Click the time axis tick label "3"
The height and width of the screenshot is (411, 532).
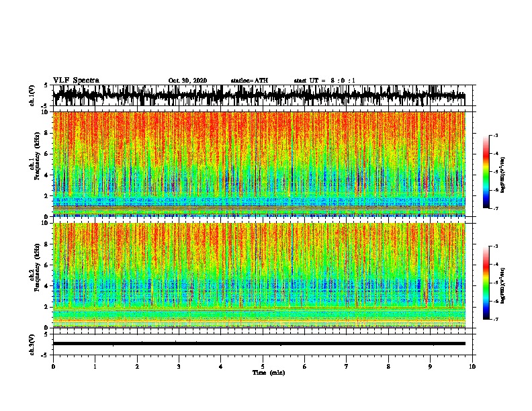point(179,367)
